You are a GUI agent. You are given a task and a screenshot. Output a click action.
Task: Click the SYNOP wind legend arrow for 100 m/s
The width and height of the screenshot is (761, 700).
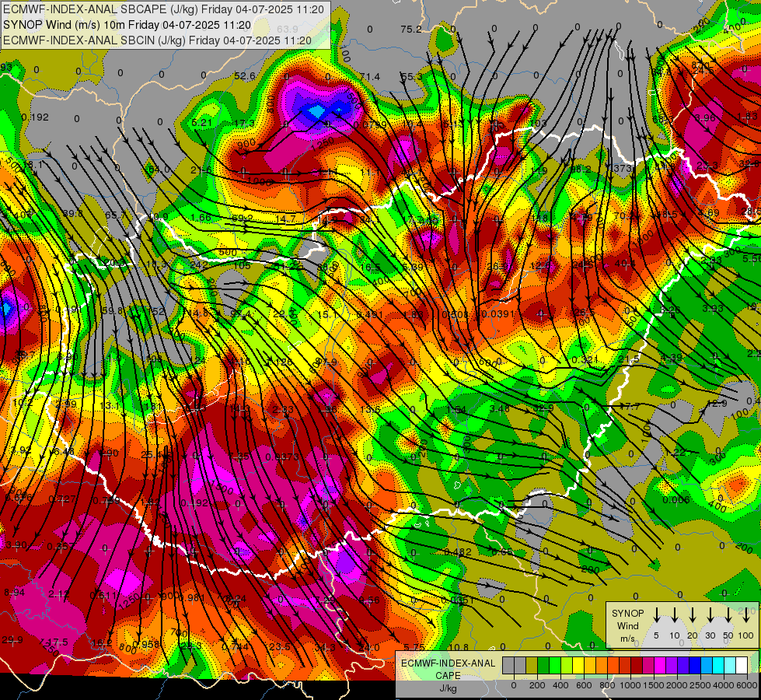[746, 614]
